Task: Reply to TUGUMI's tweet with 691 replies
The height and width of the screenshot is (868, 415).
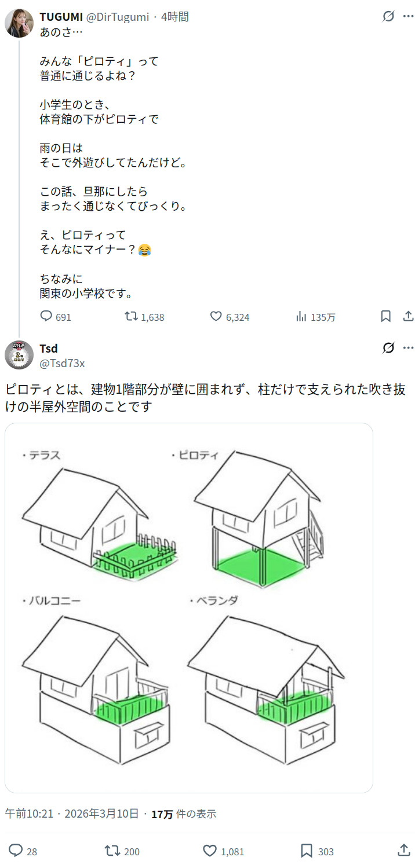Action: pyautogui.click(x=46, y=316)
